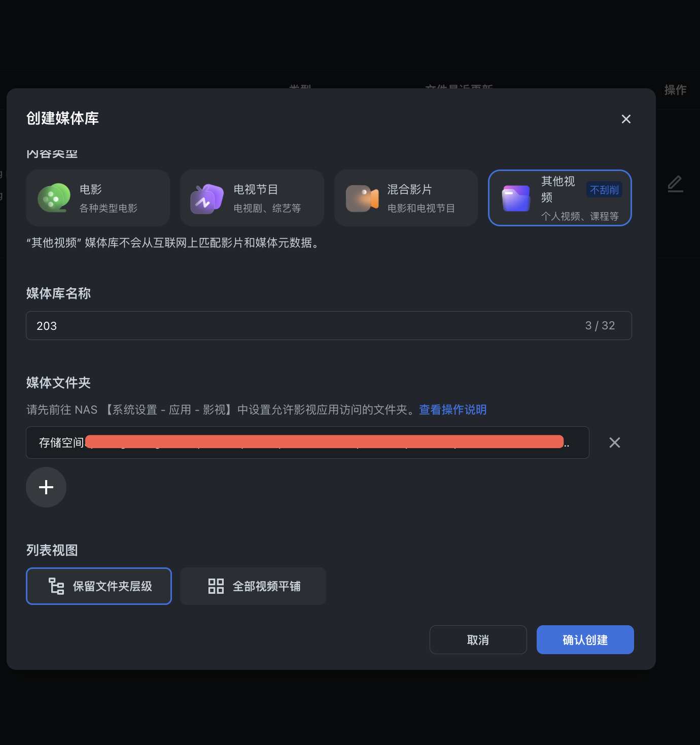Viewport: 700px width, 745px height.
Task: Click the 不刮削 badge
Action: [x=604, y=190]
